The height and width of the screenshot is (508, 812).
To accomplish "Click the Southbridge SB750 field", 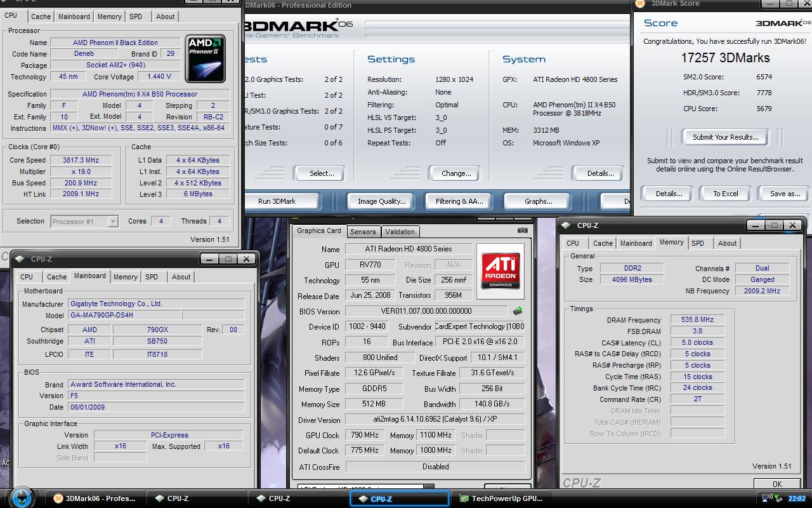I will [157, 342].
